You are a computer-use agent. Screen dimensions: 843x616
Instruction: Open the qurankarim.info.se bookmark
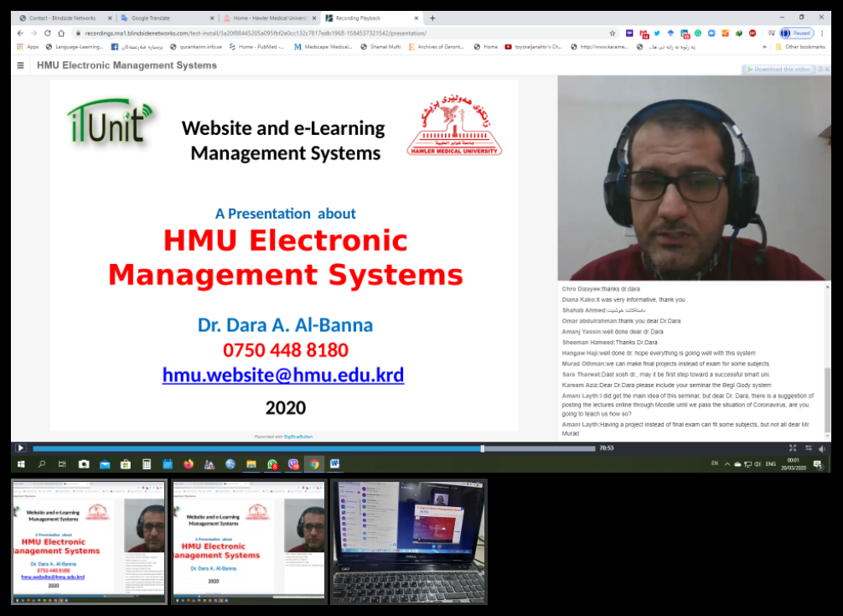coord(196,47)
